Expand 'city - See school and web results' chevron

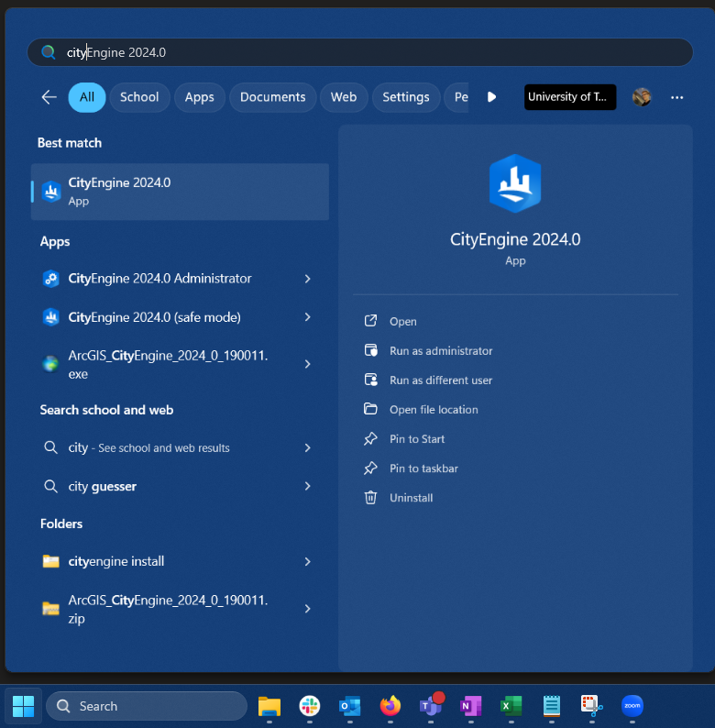click(307, 447)
